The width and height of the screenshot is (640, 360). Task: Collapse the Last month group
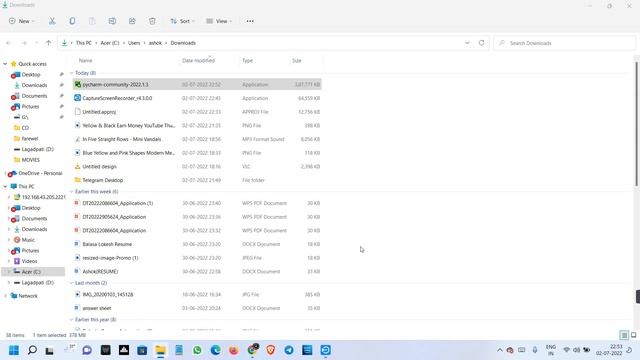pos(71,283)
